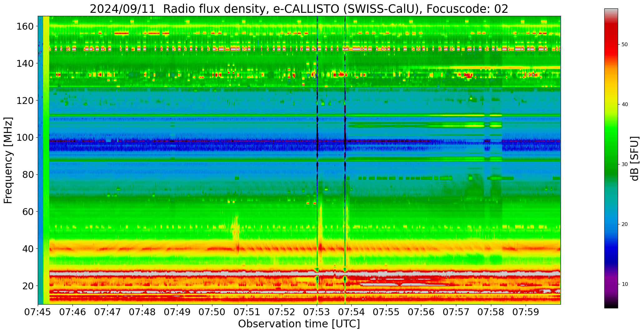
Task: Select the 07:50 time tick label
Action: 212,312
